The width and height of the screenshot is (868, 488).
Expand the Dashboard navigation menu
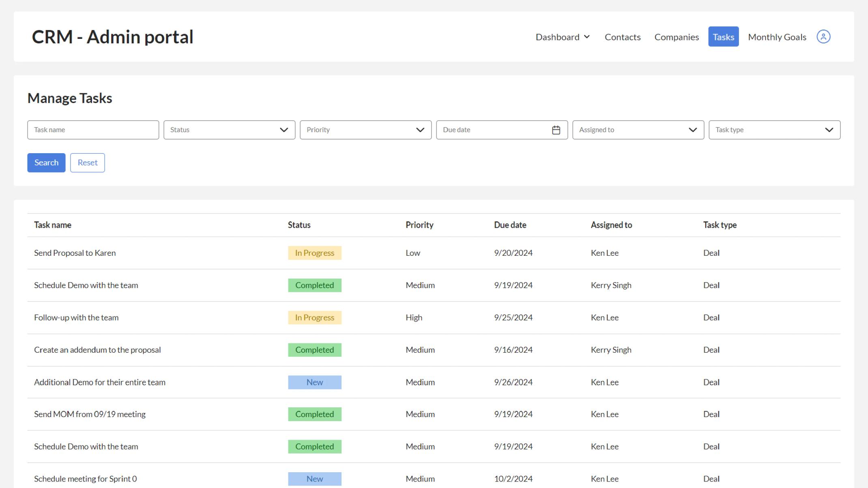563,36
